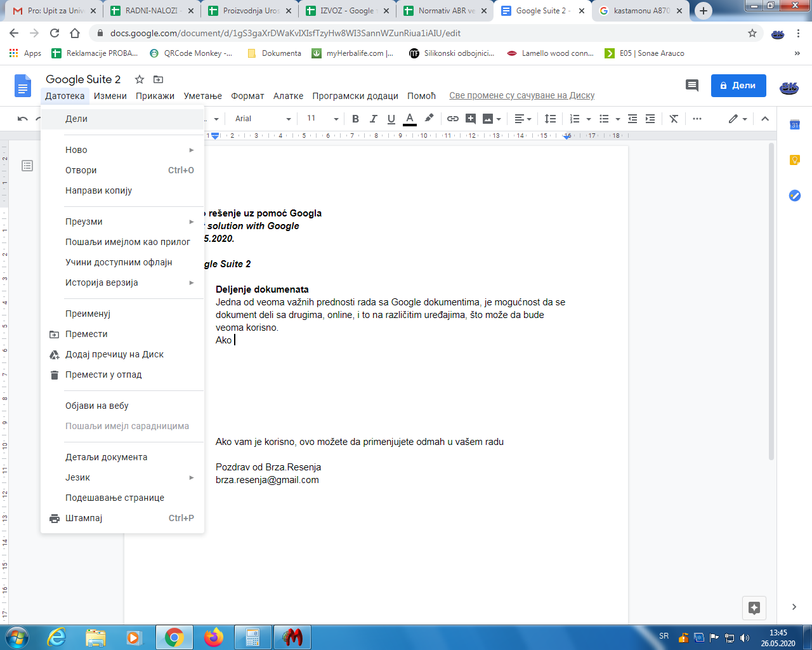The height and width of the screenshot is (650, 812).
Task: Click the Undo arrow icon in toolbar
Action: click(x=23, y=119)
